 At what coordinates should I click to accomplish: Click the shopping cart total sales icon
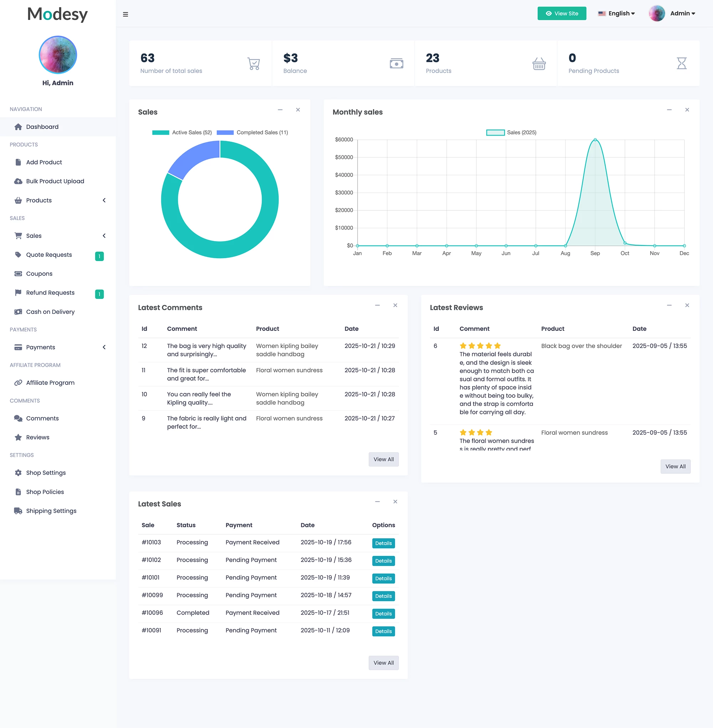coord(253,64)
